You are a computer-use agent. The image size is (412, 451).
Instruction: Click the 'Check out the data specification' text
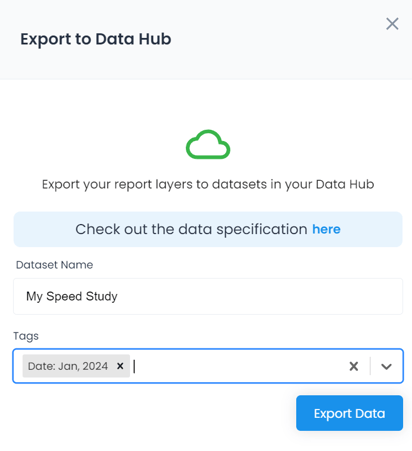(x=191, y=229)
